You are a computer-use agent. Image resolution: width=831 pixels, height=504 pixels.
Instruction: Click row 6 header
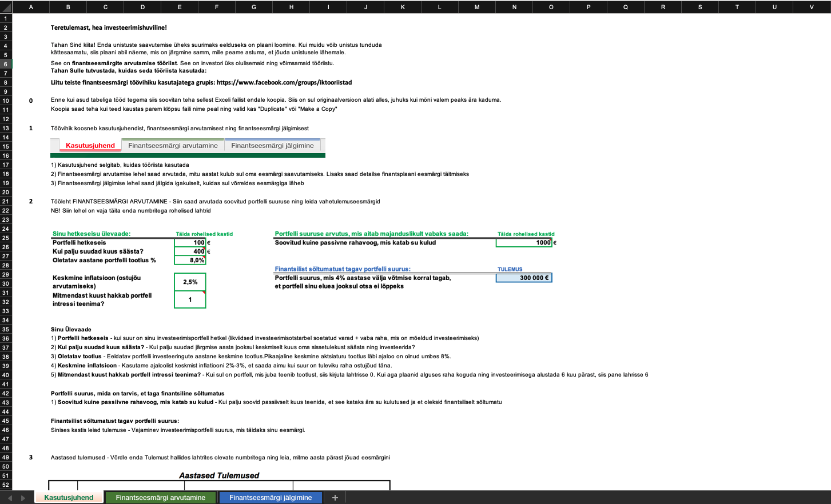click(x=6, y=64)
